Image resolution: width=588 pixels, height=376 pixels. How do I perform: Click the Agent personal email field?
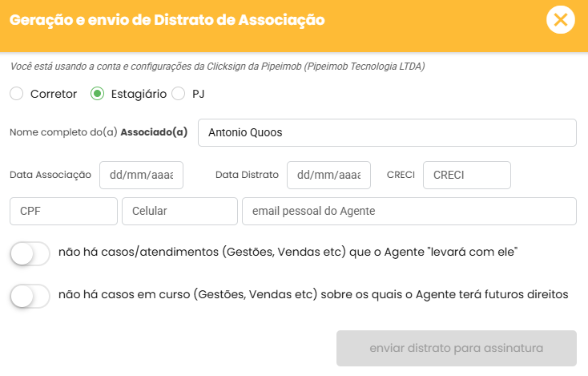pos(409,212)
